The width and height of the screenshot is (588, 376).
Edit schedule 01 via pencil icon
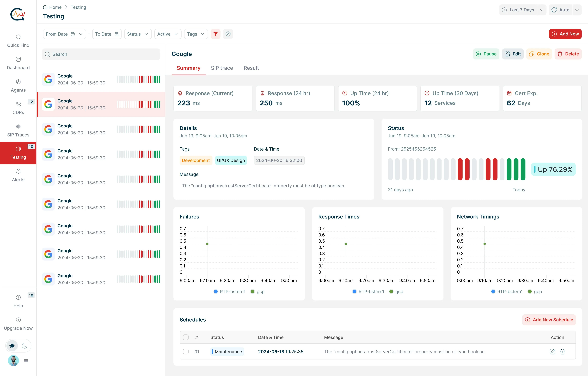coord(552,352)
